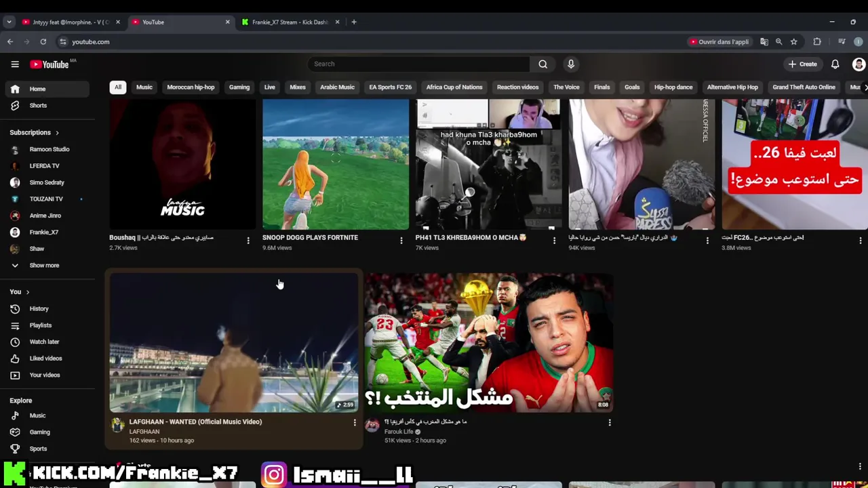Open Gaming under Explore

pyautogui.click(x=47, y=432)
